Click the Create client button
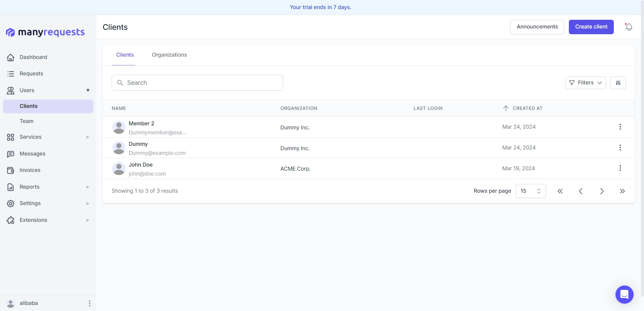The image size is (644, 311). pos(591,27)
